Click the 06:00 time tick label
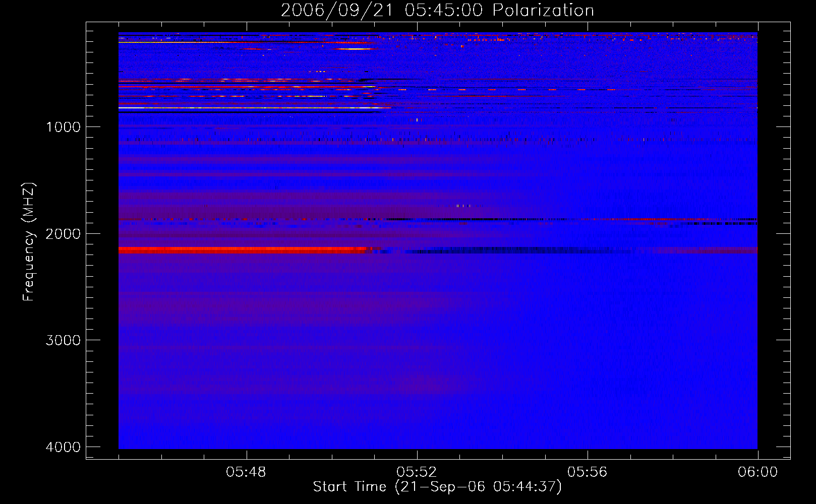Screen dimensions: 816x504 (x=757, y=472)
